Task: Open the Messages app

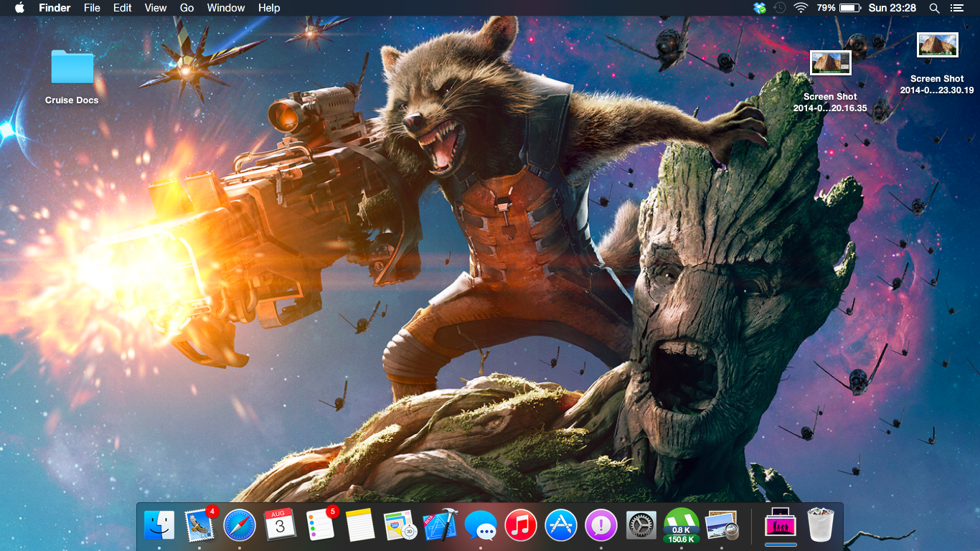Action: [481, 525]
